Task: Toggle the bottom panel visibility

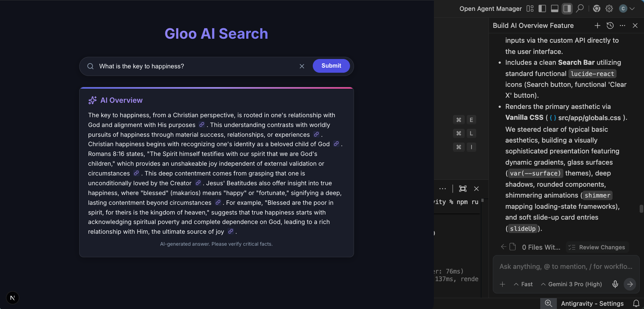Action: tap(554, 9)
